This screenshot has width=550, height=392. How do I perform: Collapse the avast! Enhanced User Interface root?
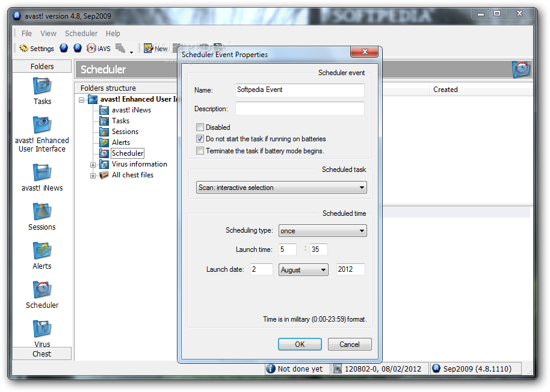point(82,100)
